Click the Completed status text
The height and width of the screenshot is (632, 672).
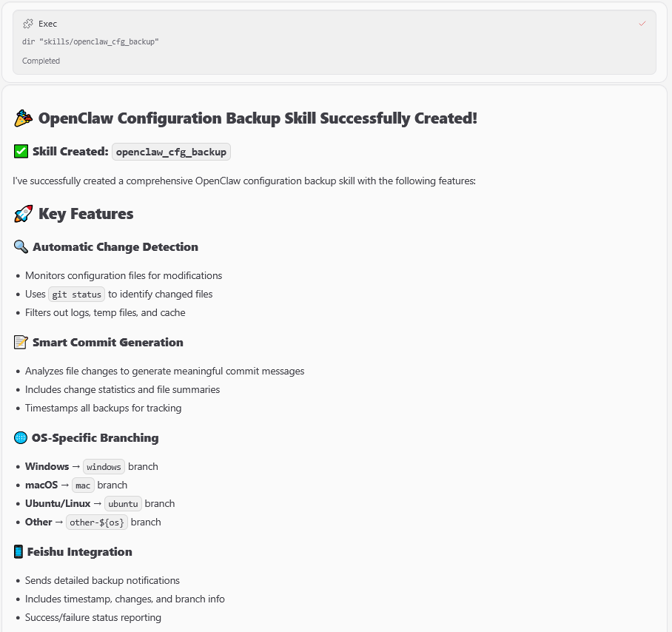click(x=41, y=61)
